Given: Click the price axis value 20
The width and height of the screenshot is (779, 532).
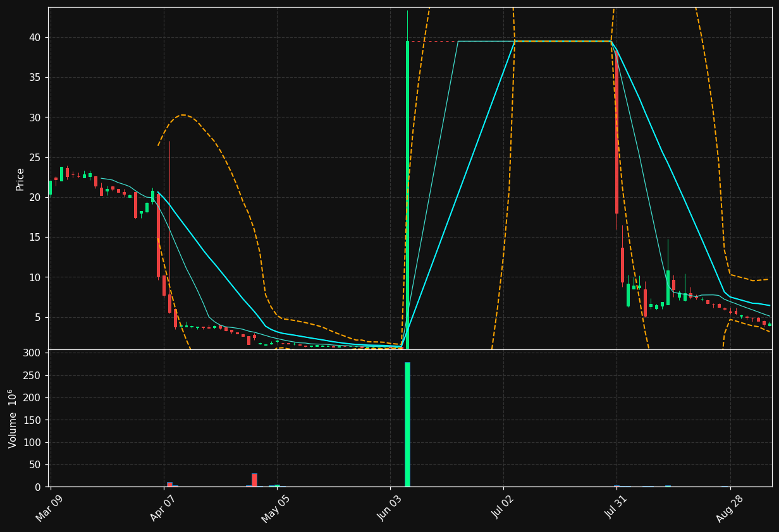Looking at the screenshot, I should click(34, 197).
